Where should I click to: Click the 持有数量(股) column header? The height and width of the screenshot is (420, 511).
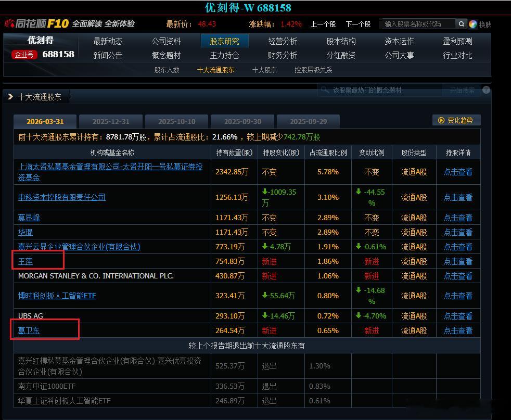(x=234, y=152)
